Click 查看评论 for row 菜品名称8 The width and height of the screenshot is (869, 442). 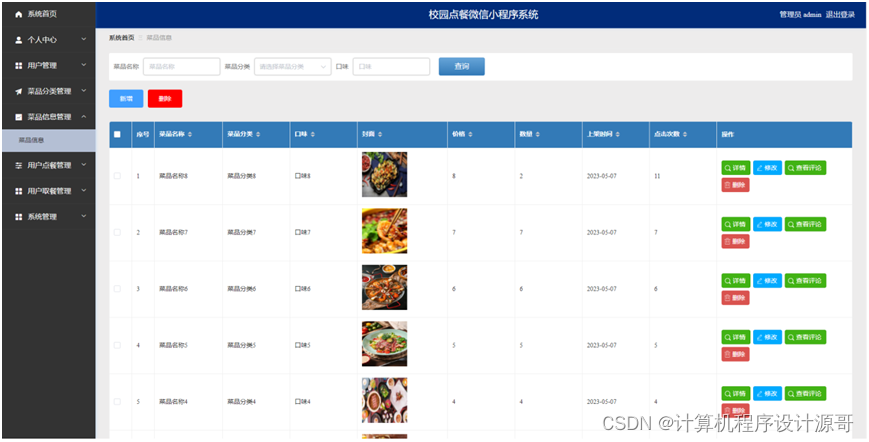tap(805, 168)
